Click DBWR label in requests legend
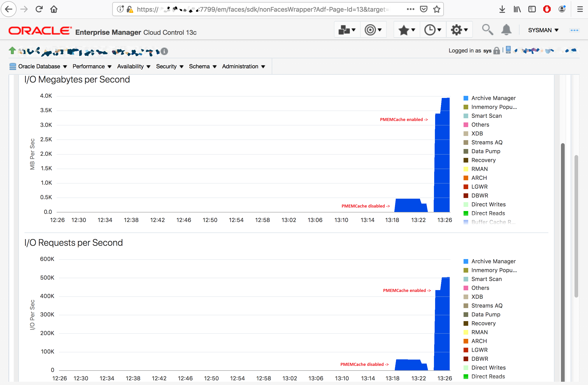Viewport: 588px width, 385px height. click(480, 359)
